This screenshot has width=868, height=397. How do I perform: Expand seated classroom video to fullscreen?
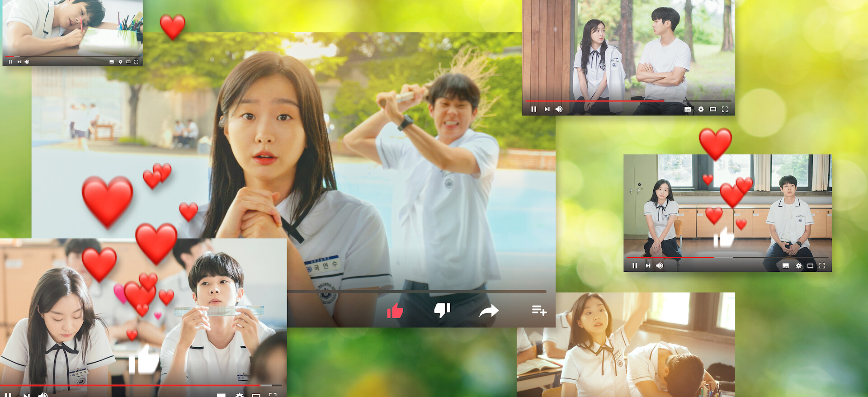pyautogui.click(x=822, y=265)
